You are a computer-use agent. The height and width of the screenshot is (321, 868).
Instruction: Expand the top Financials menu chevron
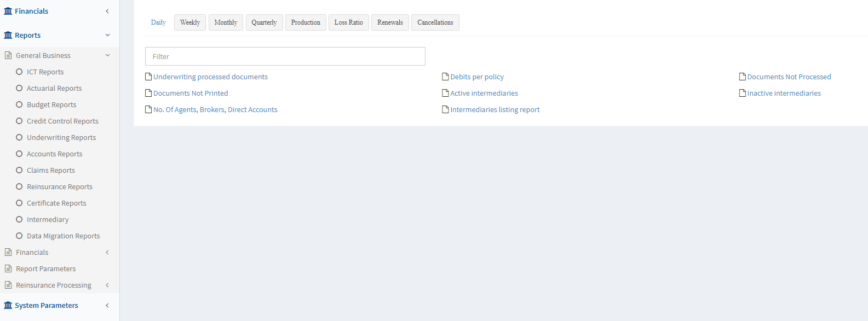(107, 11)
